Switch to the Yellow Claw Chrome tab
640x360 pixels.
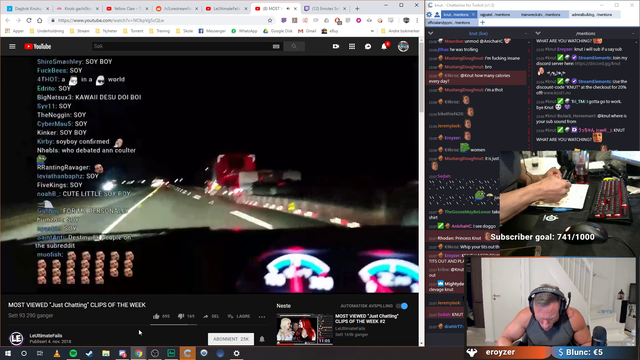pyautogui.click(x=126, y=9)
